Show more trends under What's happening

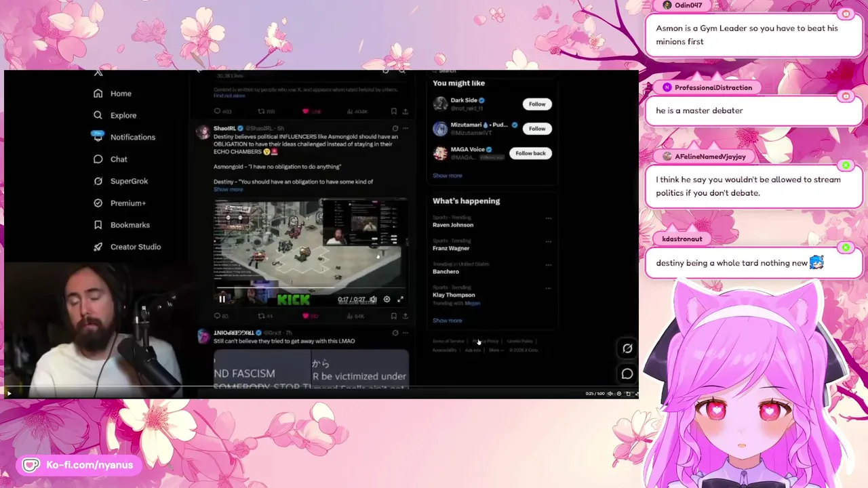click(447, 321)
